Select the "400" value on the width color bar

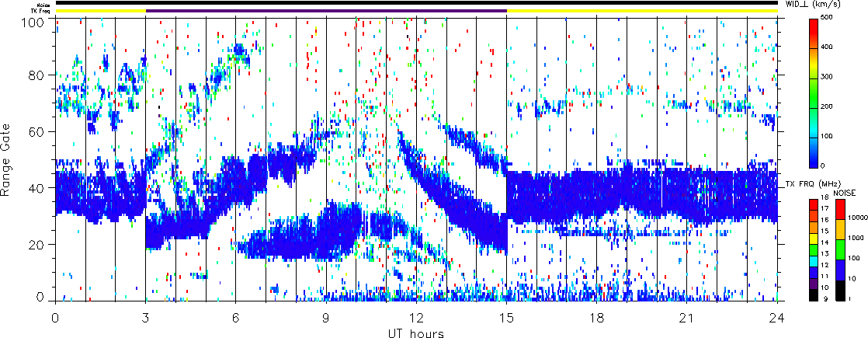point(828,47)
